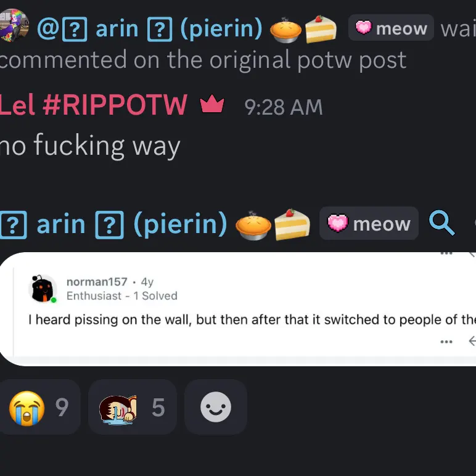Toggle the custom crying character reaction with 5
Image resolution: width=476 pixels, height=476 pixels.
[133, 407]
